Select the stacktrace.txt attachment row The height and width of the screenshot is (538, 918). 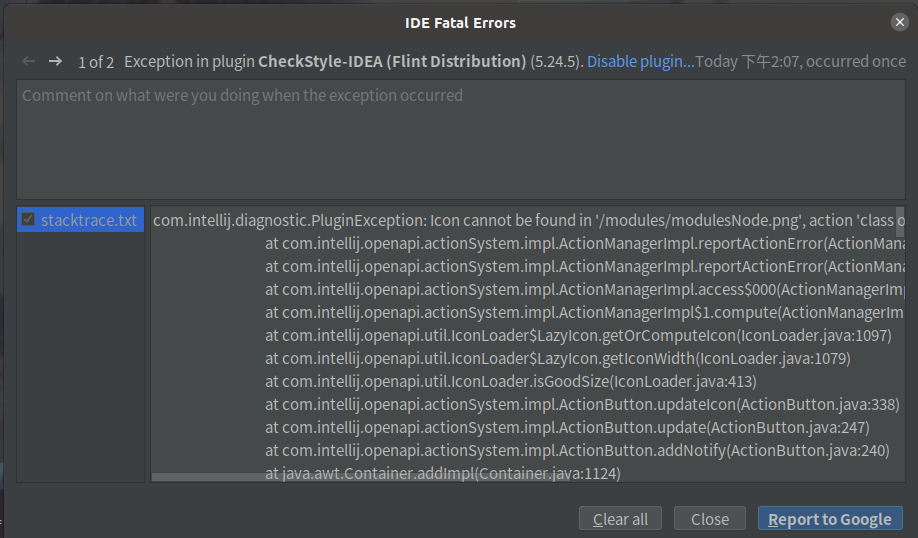80,220
